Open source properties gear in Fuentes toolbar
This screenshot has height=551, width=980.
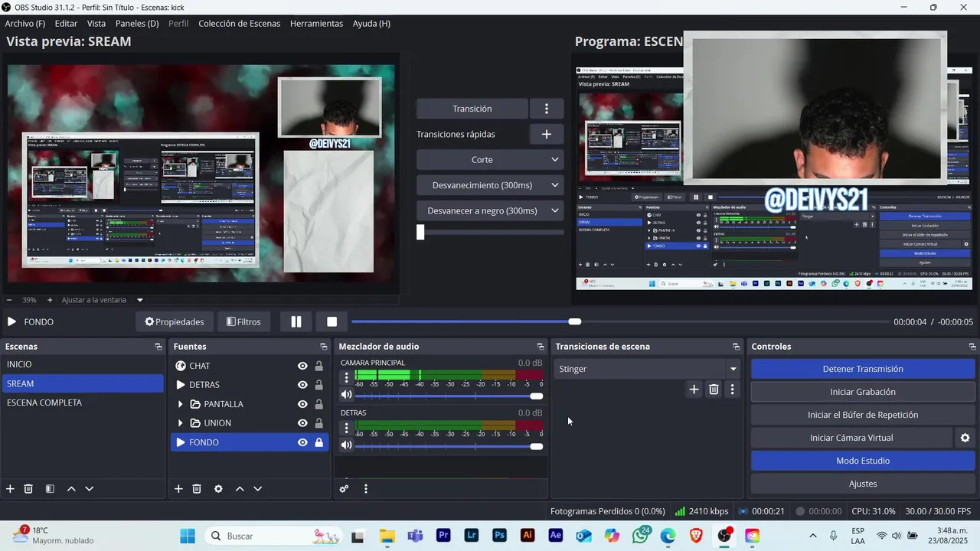pyautogui.click(x=218, y=489)
